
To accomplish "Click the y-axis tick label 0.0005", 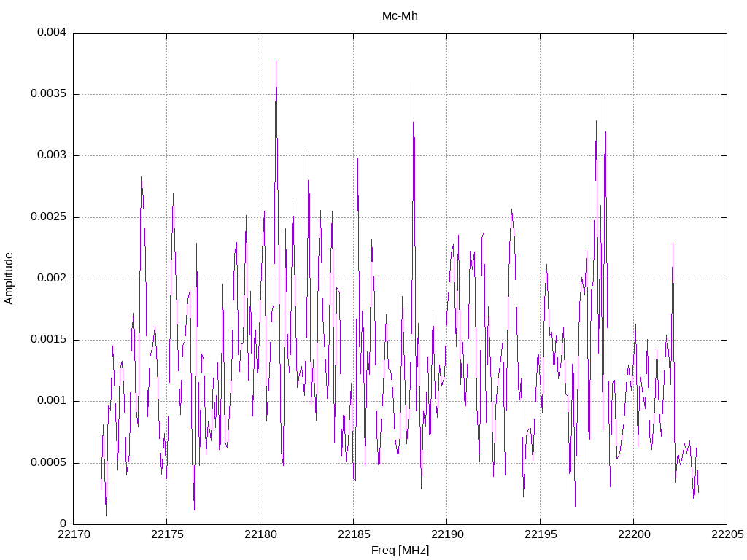I will [48, 462].
